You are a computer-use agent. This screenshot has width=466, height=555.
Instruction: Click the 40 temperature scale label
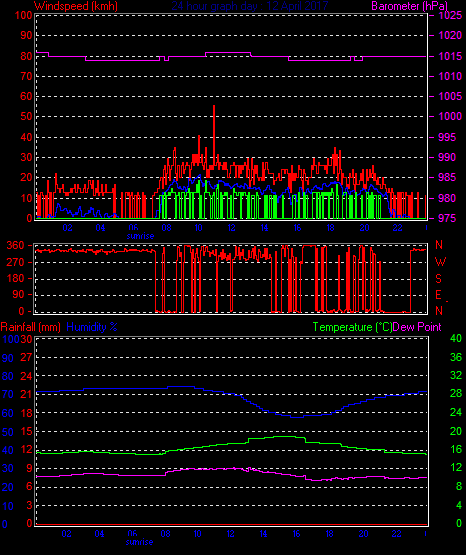point(456,338)
